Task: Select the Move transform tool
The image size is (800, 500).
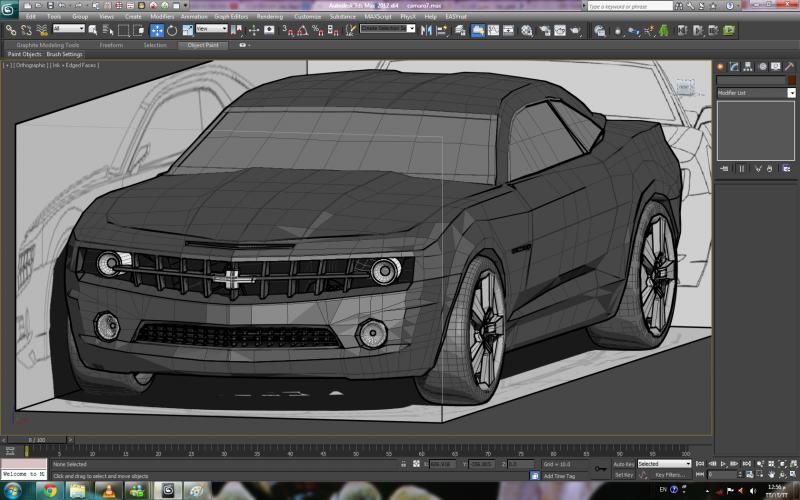Action: click(157, 30)
